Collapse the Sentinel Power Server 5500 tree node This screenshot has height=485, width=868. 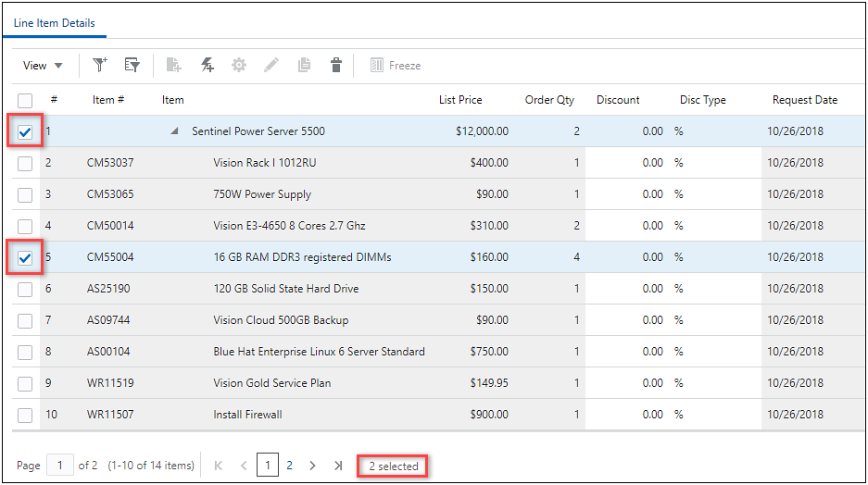point(174,131)
